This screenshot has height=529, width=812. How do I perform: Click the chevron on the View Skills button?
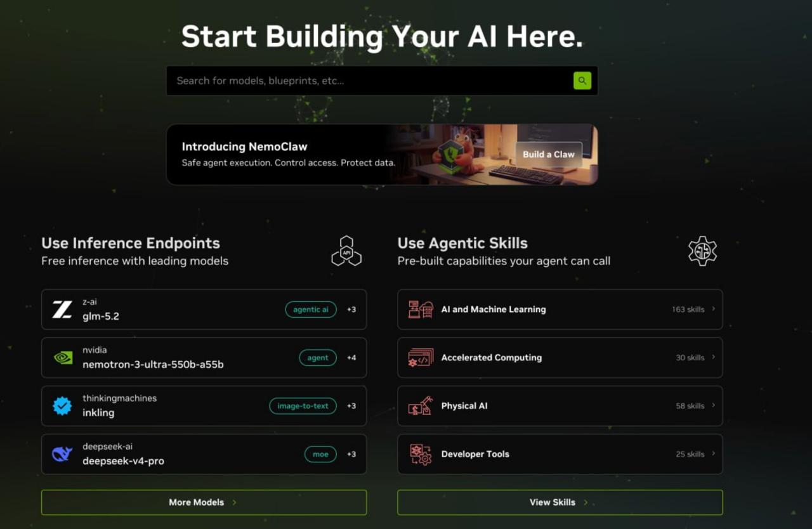tap(586, 502)
